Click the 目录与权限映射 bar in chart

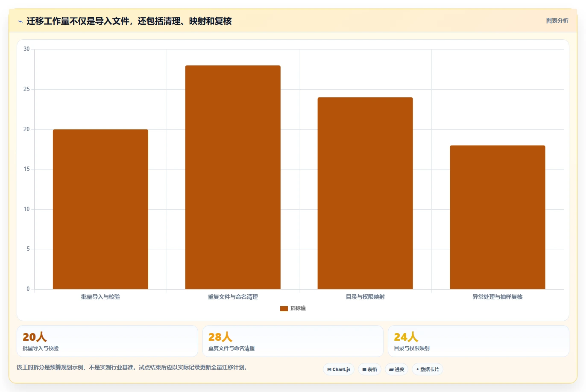tap(365, 193)
